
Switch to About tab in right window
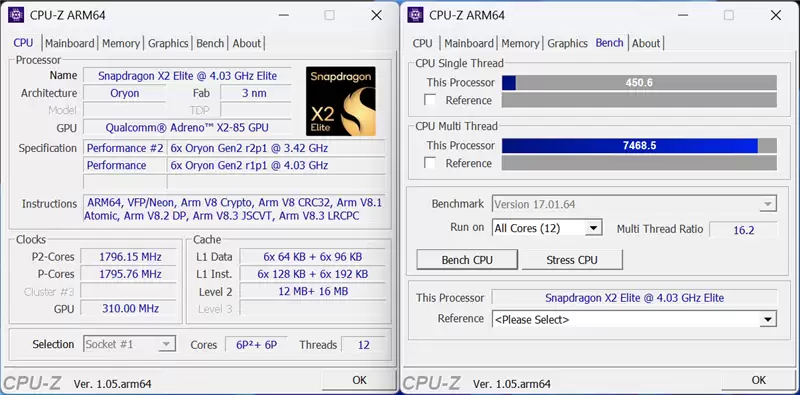coord(646,43)
